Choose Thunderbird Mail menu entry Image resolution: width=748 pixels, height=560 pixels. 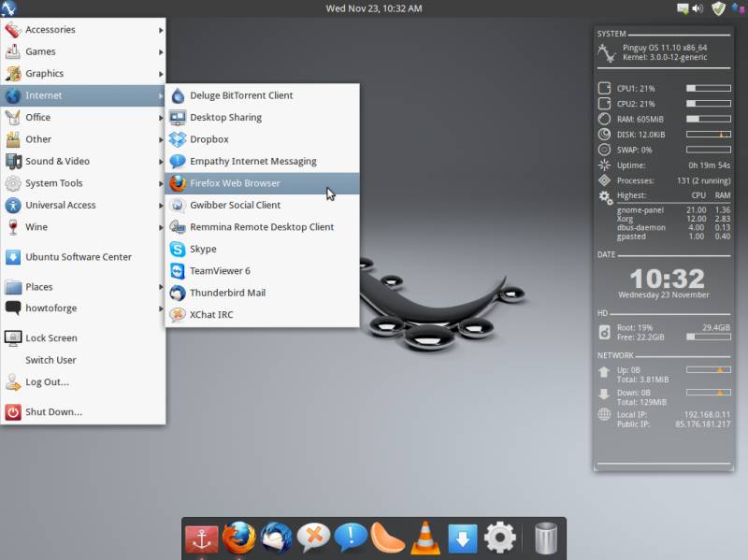[x=263, y=293]
